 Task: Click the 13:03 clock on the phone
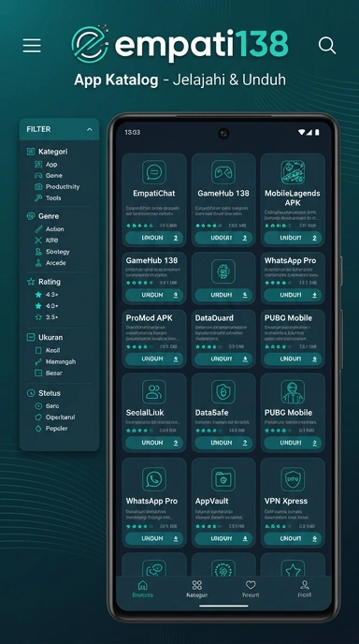click(132, 132)
